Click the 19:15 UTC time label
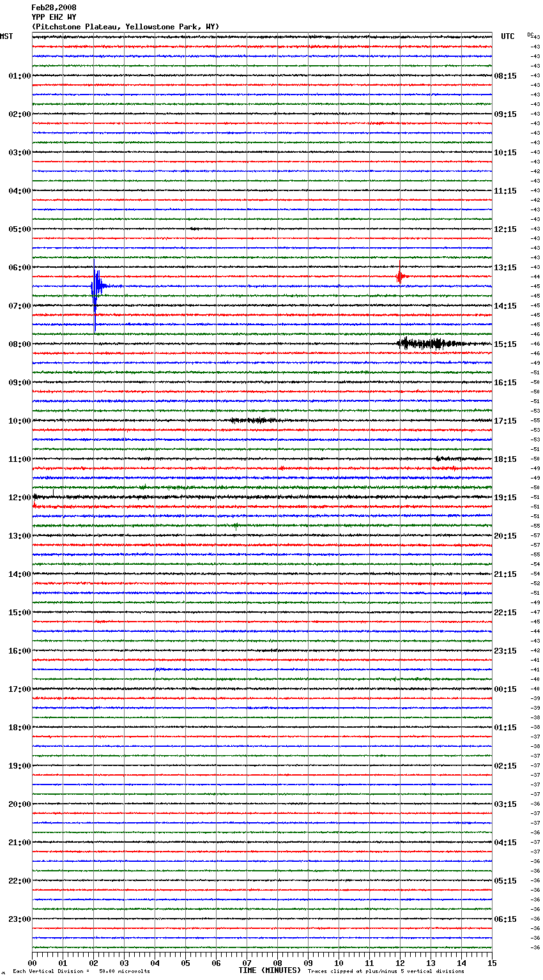 pos(505,498)
